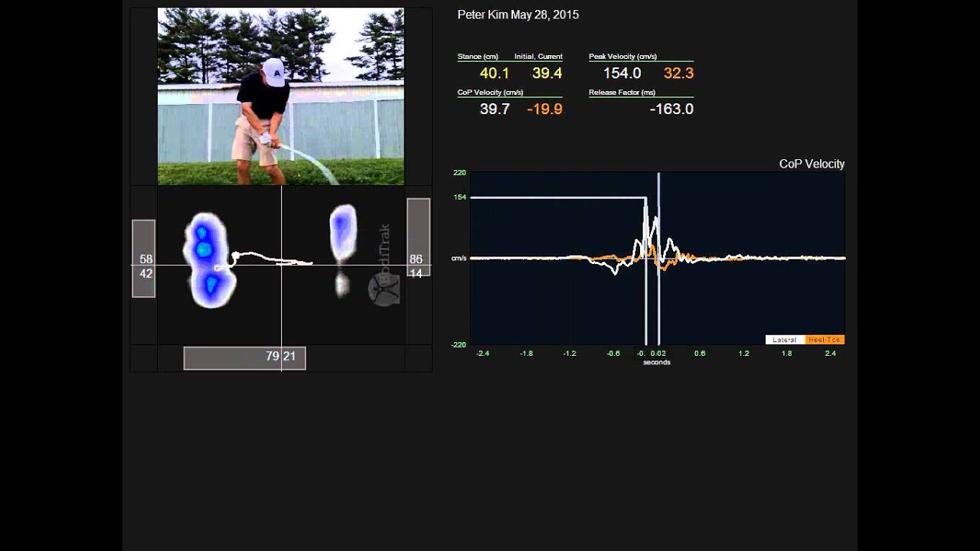Click the -0.6 x-axis tick label
980x551 pixels.
point(613,354)
